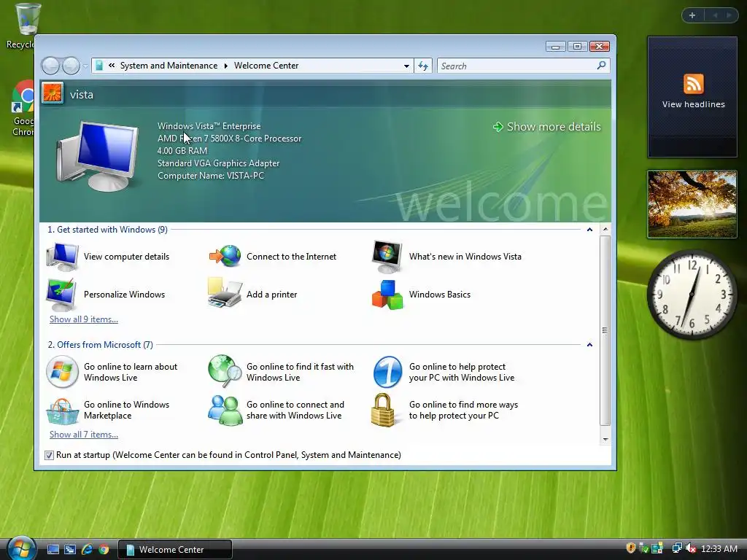The width and height of the screenshot is (747, 560).
Task: Click the analog clock gadget
Action: (692, 295)
